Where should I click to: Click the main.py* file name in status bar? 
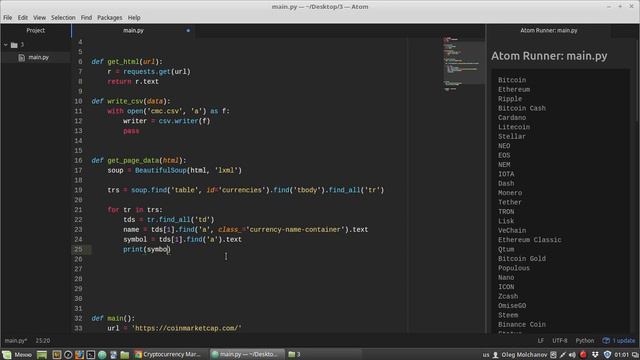(16, 340)
